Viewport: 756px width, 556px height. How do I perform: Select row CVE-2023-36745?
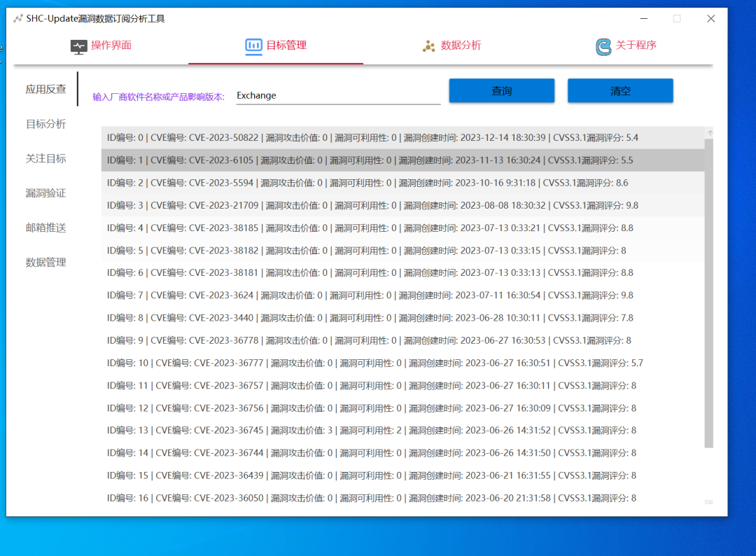tap(402, 430)
